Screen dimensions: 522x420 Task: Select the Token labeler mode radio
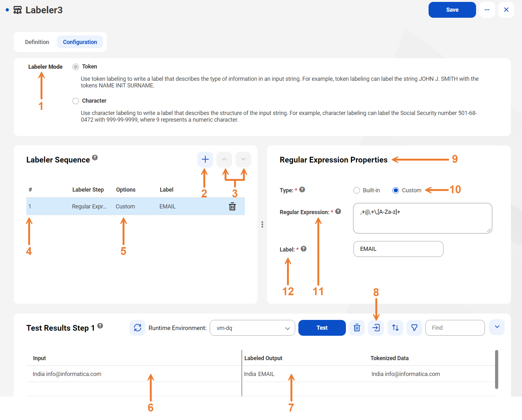coord(76,67)
